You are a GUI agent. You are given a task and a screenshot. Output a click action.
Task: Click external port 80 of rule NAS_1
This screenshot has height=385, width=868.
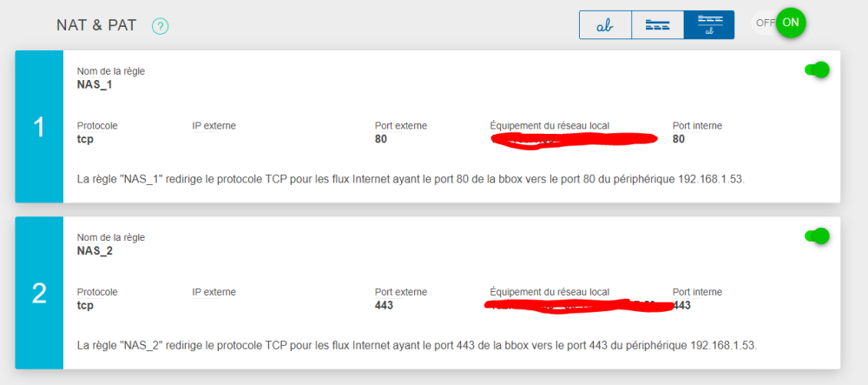(x=381, y=139)
